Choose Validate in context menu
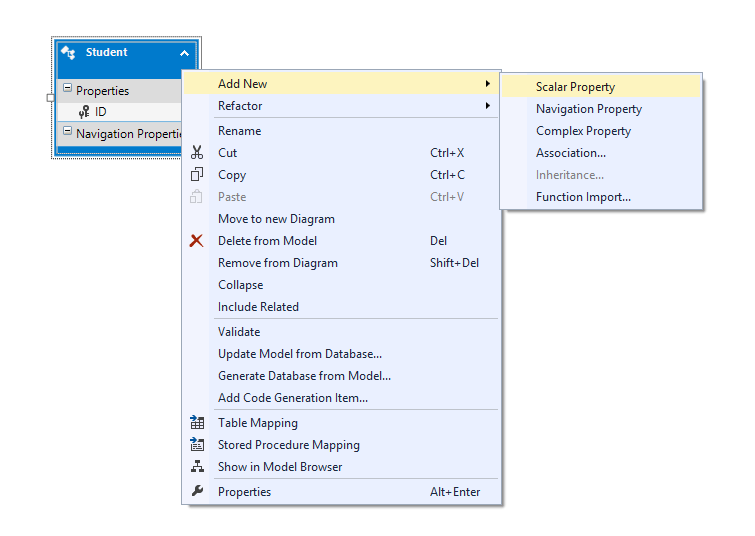755x536 pixels. coord(341,332)
